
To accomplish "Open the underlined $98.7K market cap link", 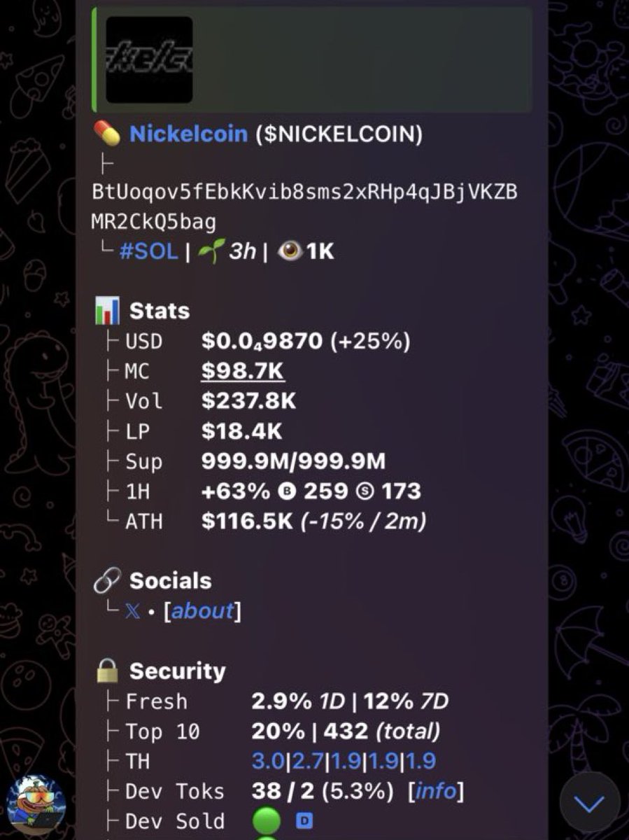I will pyautogui.click(x=242, y=371).
